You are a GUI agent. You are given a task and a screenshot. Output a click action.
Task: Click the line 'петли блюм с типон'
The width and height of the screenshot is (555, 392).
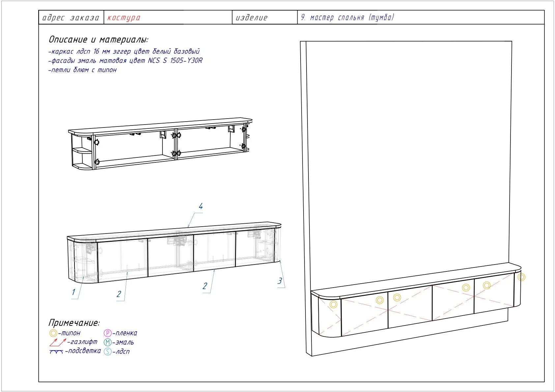coord(82,70)
